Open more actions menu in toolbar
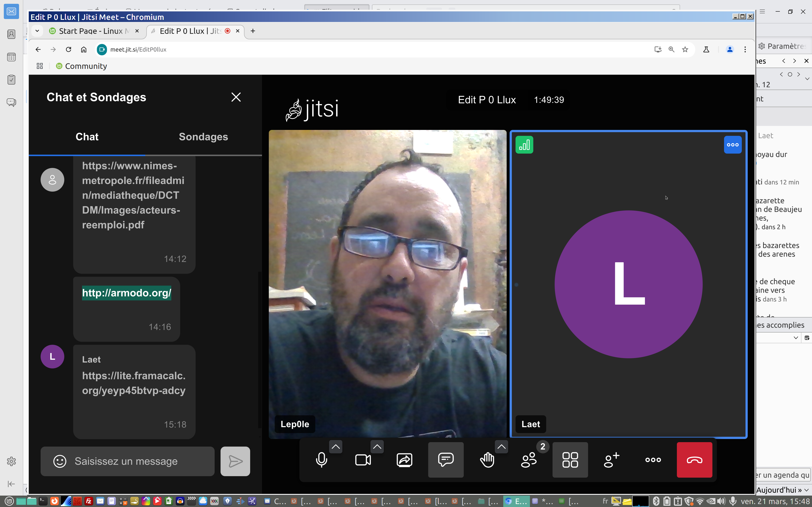812x507 pixels. [x=653, y=460]
